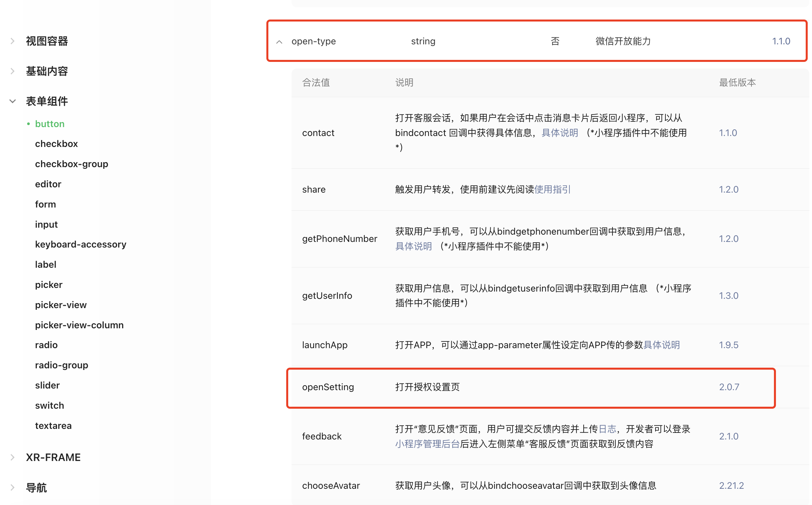Open the radio-group component page
Screen dimensions: 812x505
(x=62, y=365)
